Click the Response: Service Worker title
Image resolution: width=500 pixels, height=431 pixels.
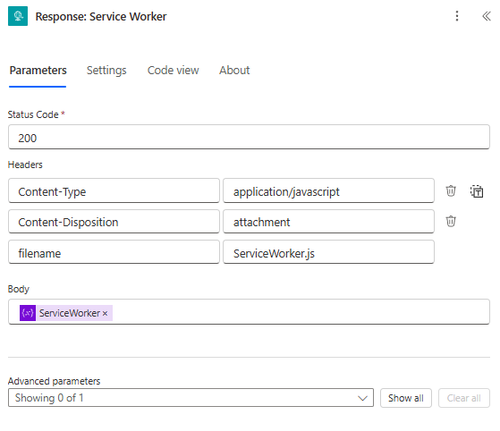coord(101,16)
